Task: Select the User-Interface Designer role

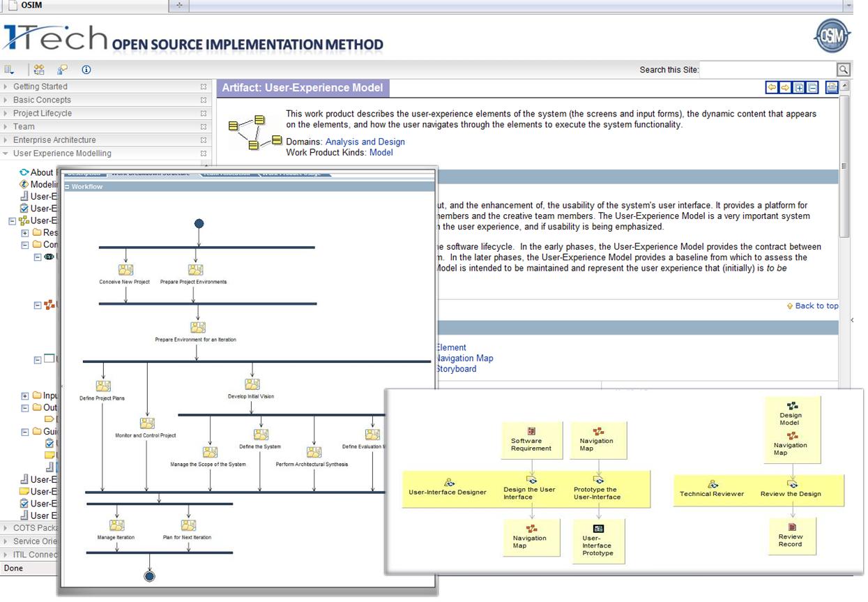Action: 448,488
